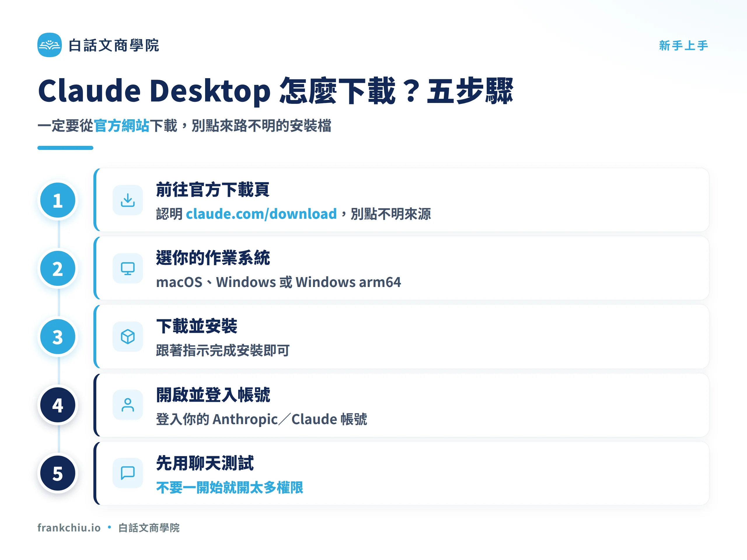Open the claude.com/download link

[x=261, y=214]
